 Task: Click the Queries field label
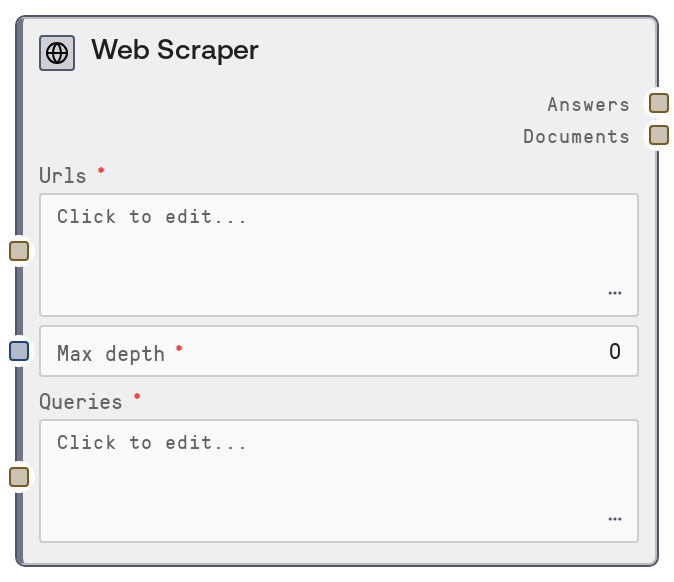[x=81, y=402]
